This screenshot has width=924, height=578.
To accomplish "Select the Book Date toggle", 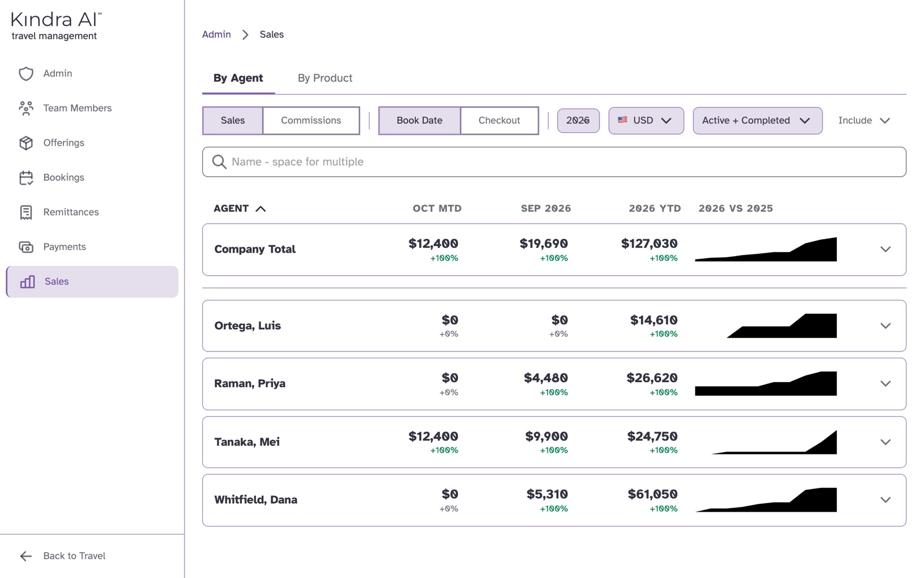I will pyautogui.click(x=419, y=120).
